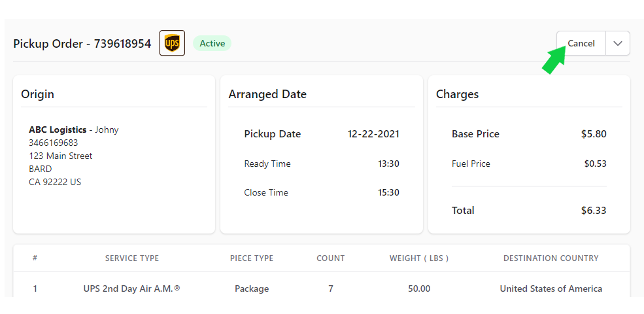Click the Ready Time value 13:30
The image size is (644, 314).
coord(388,164)
